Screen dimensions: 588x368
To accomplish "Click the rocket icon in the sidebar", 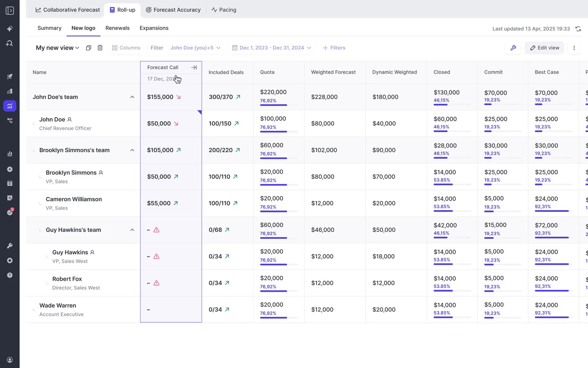I will coord(10,77).
